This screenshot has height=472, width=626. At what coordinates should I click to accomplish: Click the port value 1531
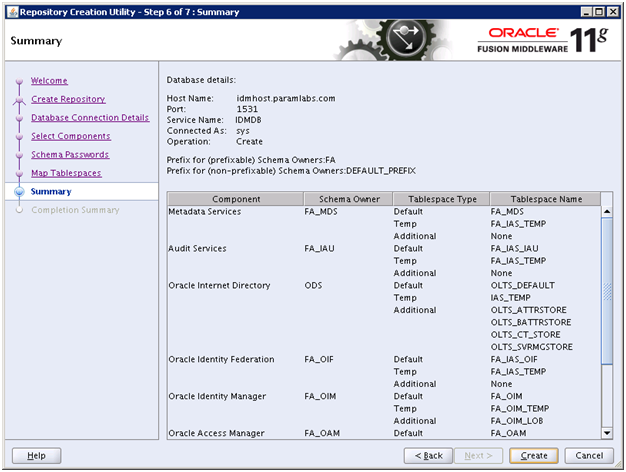pyautogui.click(x=247, y=109)
